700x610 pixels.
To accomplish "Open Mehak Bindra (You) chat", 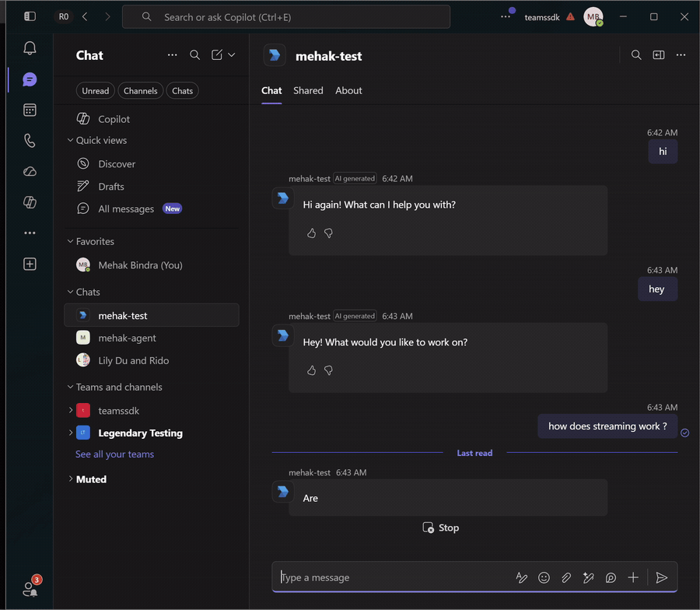I will (152, 265).
